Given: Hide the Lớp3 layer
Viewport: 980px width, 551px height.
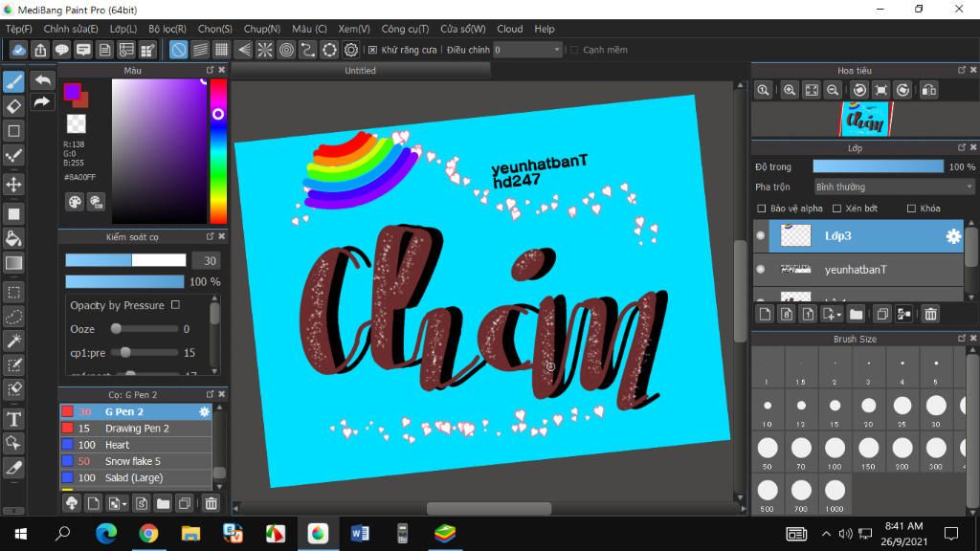Looking at the screenshot, I should click(x=761, y=235).
